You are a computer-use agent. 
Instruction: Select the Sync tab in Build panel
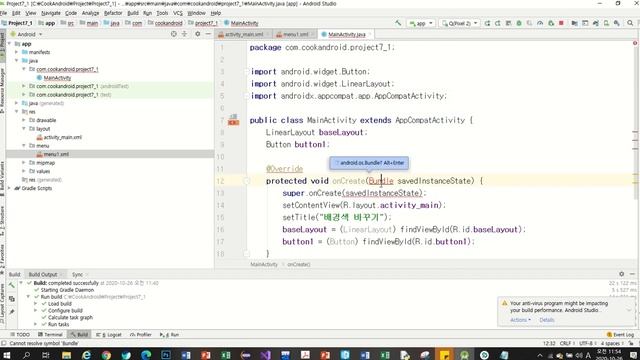[77, 274]
